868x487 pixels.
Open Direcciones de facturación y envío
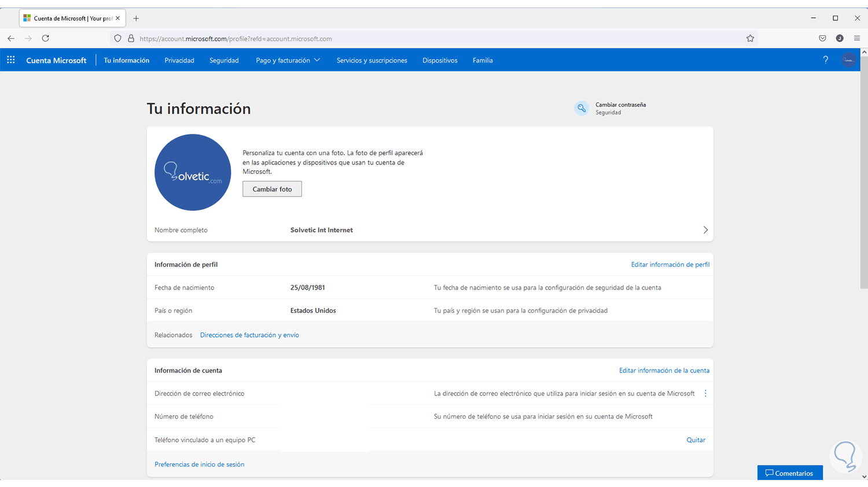(249, 335)
